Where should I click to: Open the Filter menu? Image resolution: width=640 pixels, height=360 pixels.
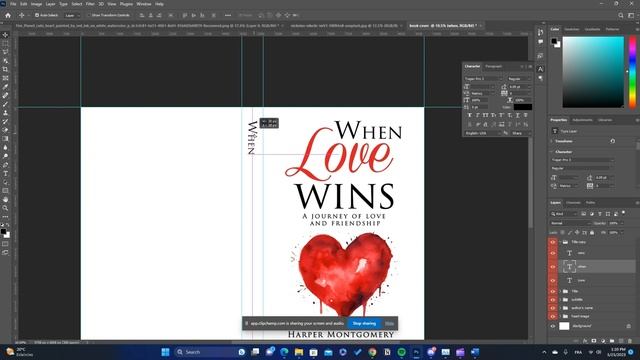[90, 4]
